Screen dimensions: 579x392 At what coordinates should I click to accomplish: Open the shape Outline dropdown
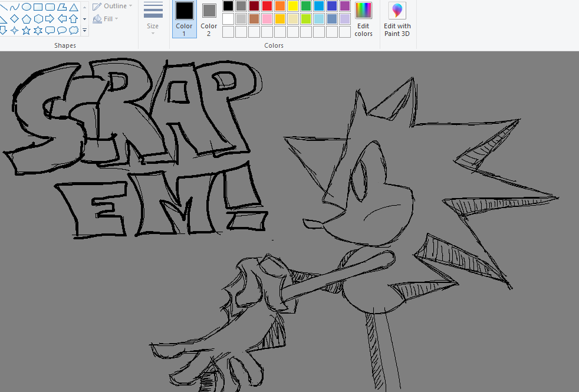(112, 6)
